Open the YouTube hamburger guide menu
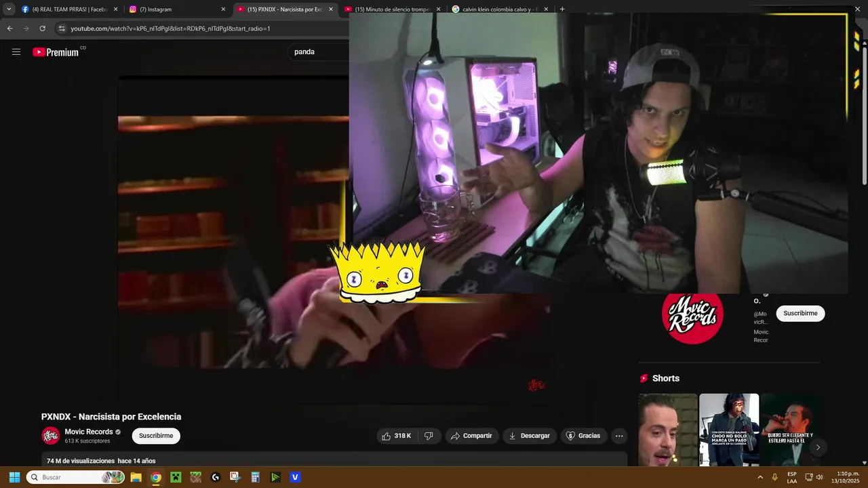 coord(16,52)
